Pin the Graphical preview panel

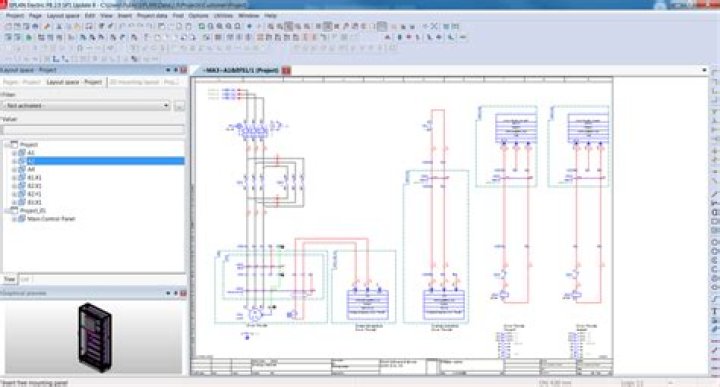(x=175, y=293)
